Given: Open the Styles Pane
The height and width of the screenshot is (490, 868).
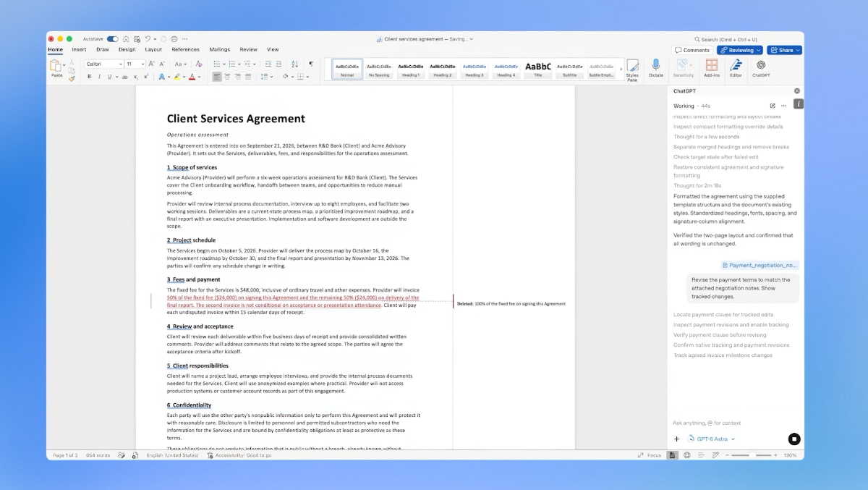Looking at the screenshot, I should click(632, 69).
